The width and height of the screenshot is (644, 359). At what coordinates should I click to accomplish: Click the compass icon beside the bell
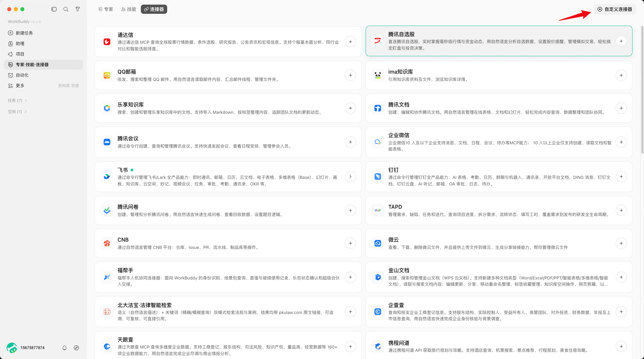76,348
